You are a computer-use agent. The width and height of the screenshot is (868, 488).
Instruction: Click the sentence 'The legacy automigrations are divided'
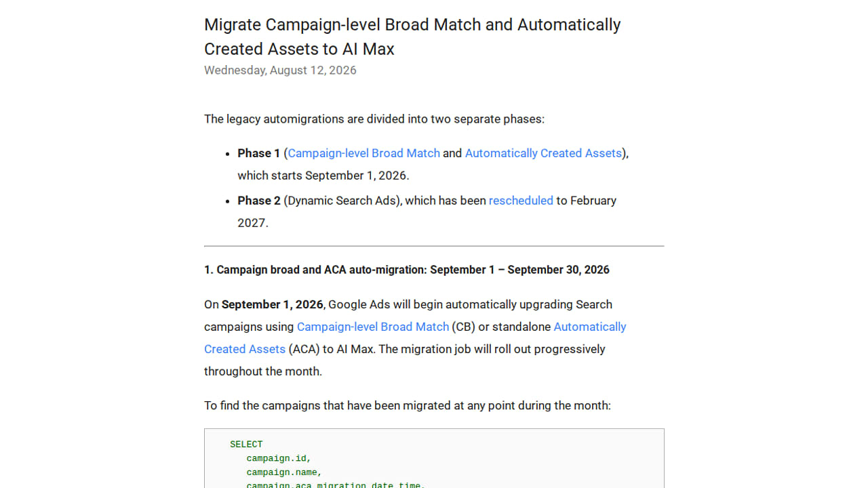pos(374,119)
